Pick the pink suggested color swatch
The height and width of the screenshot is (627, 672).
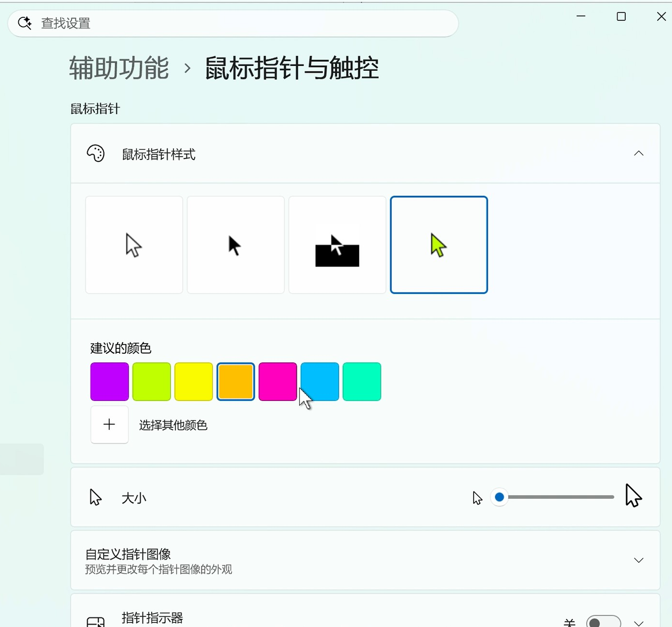click(277, 382)
